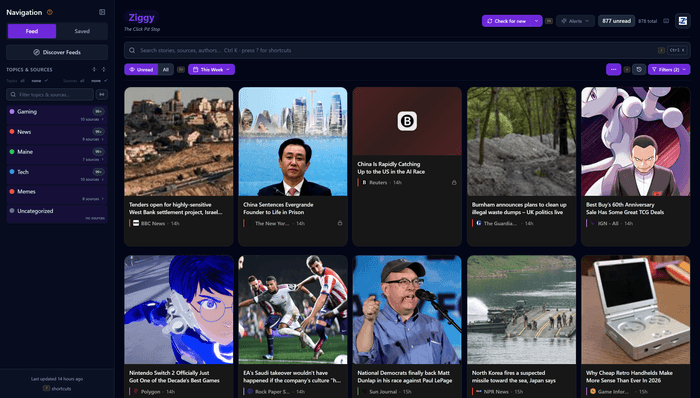Open the history clock icon button

(x=639, y=70)
